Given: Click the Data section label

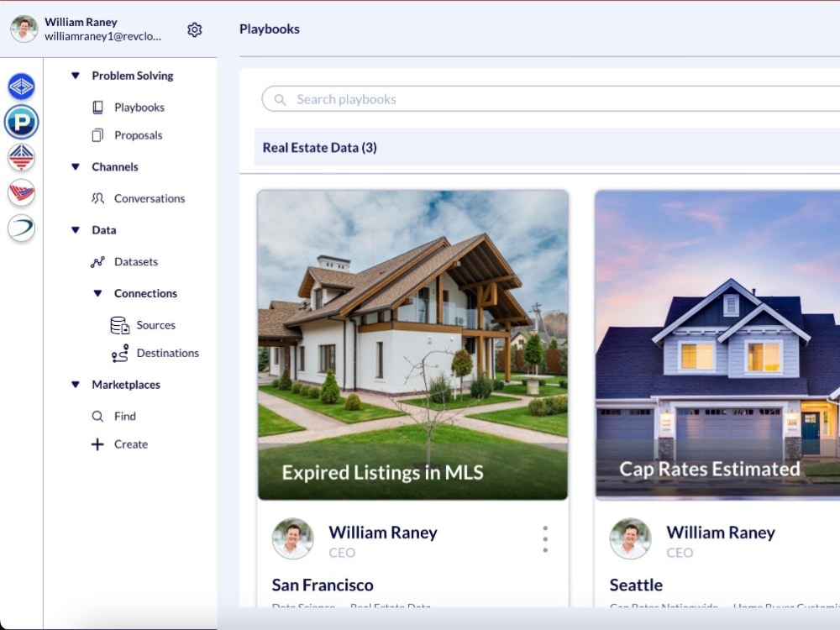Looking at the screenshot, I should [x=104, y=230].
